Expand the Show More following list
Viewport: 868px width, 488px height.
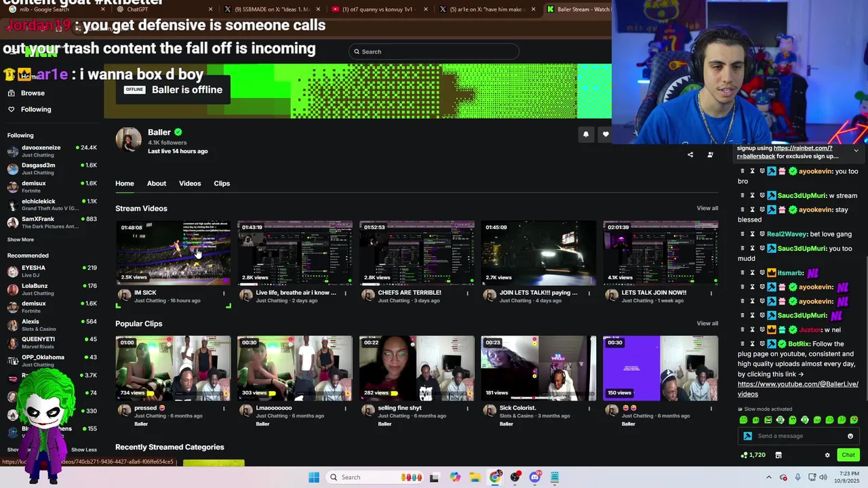20,239
